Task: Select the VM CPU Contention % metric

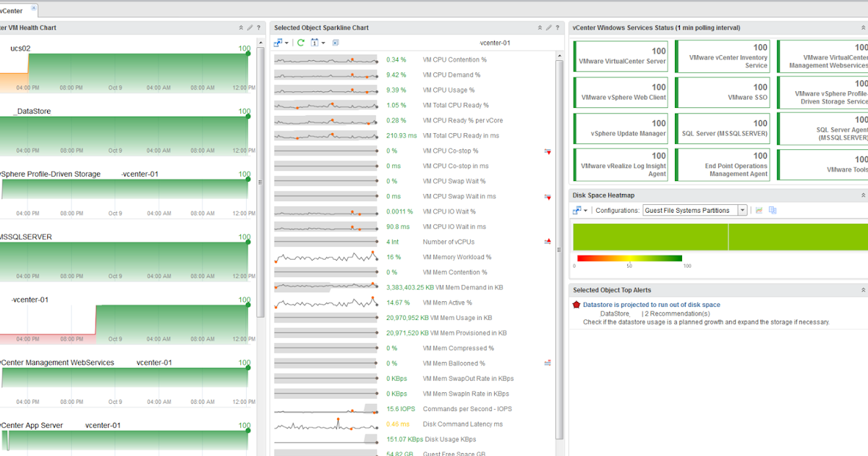Action: 454,59
